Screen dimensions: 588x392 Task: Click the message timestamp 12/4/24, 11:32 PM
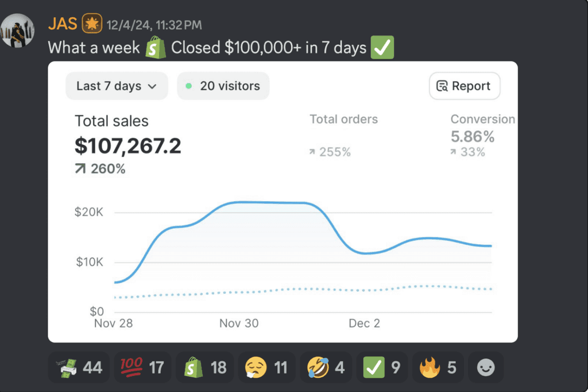coord(154,25)
